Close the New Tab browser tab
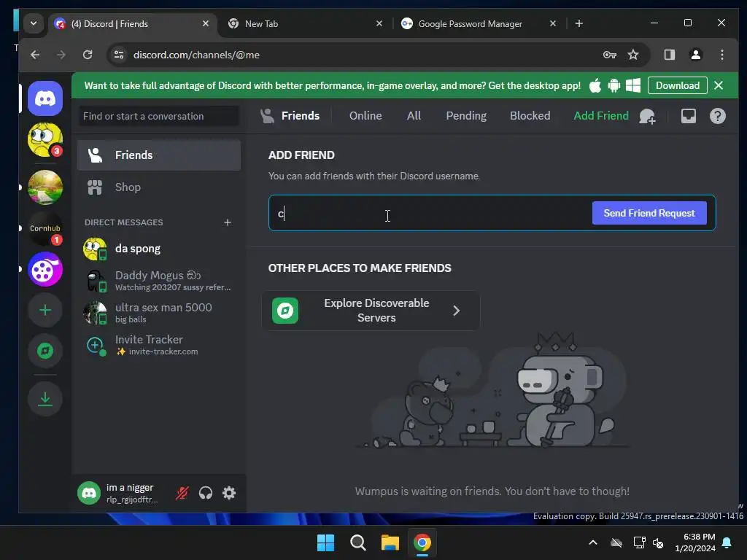 pos(379,23)
